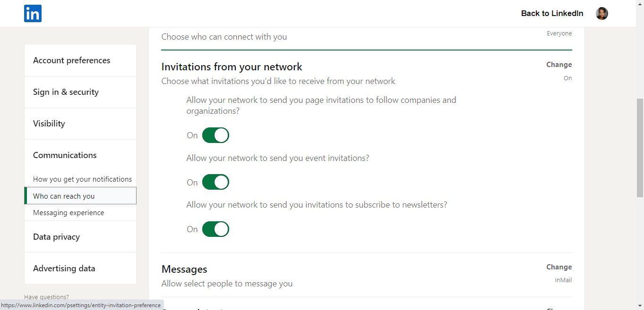Image resolution: width=644 pixels, height=310 pixels.
Task: Click the 'Back to LinkedIn' link
Action: click(x=552, y=13)
